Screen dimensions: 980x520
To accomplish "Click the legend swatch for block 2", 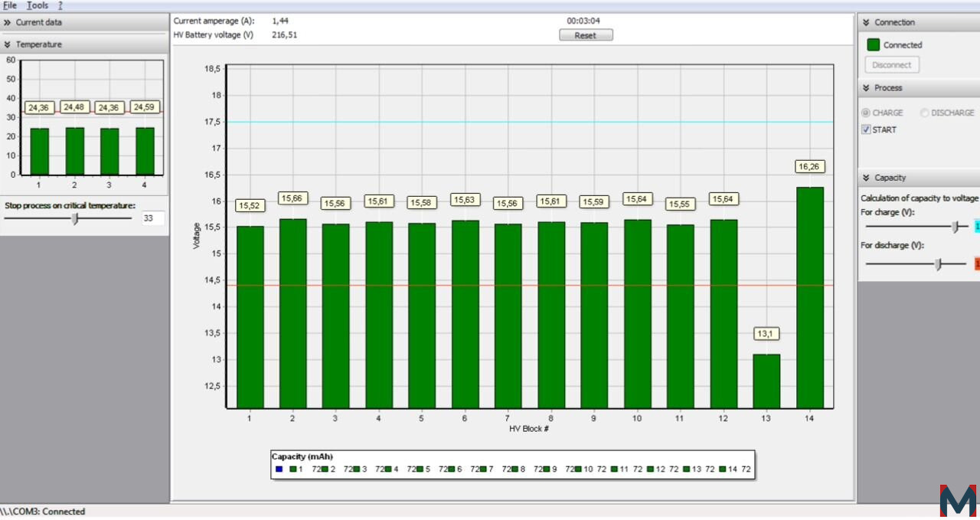I will tap(325, 469).
